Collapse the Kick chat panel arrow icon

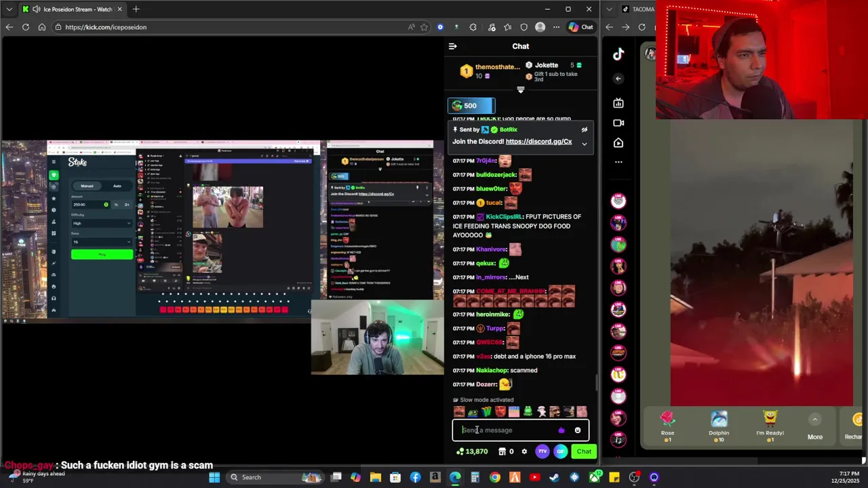[452, 46]
